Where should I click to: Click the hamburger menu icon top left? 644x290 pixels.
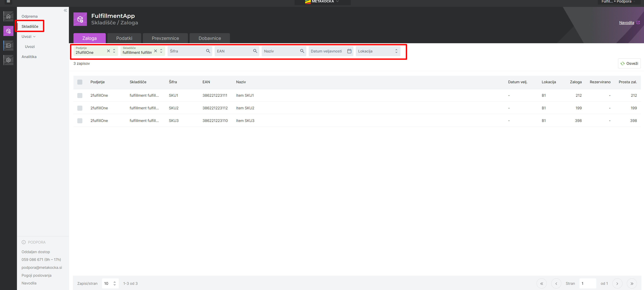pos(8,2)
